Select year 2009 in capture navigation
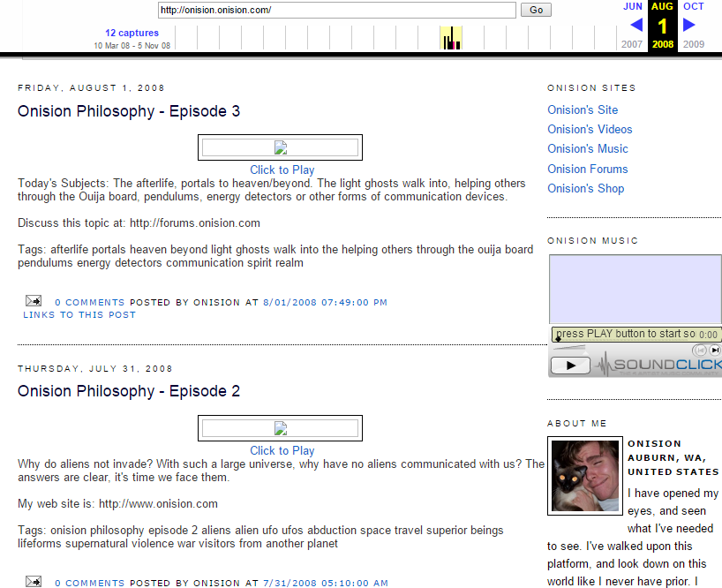Image resolution: width=722 pixels, height=588 pixels. (694, 44)
